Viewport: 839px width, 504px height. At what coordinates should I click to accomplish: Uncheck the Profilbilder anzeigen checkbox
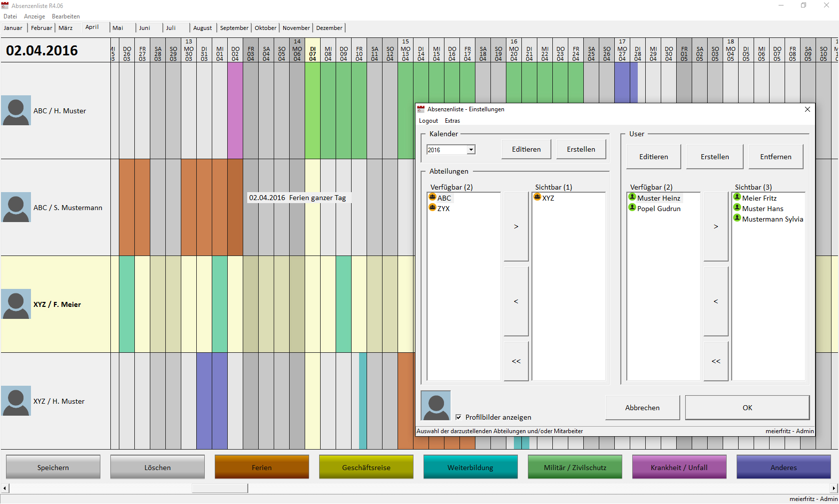(458, 417)
